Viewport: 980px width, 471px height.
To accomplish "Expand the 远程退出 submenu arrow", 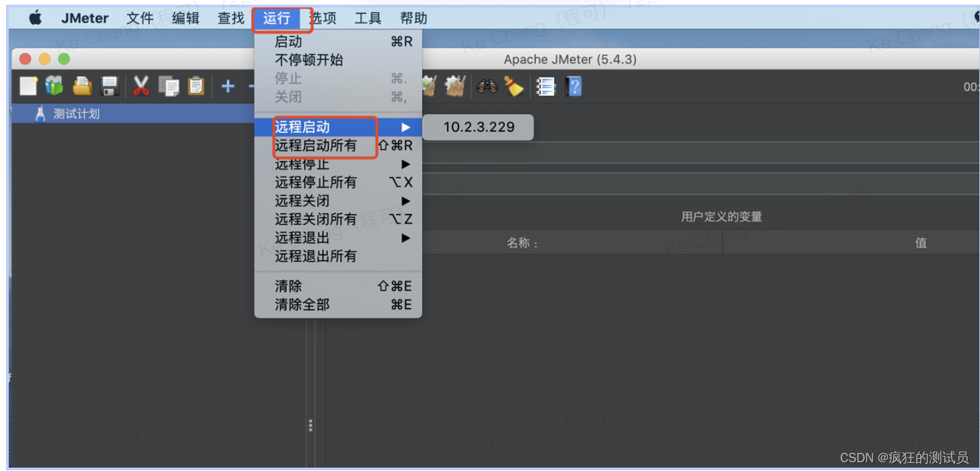I will click(x=405, y=238).
